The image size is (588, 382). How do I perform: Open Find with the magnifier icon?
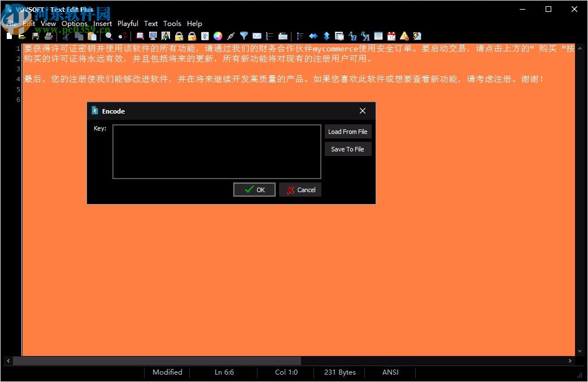(x=110, y=36)
